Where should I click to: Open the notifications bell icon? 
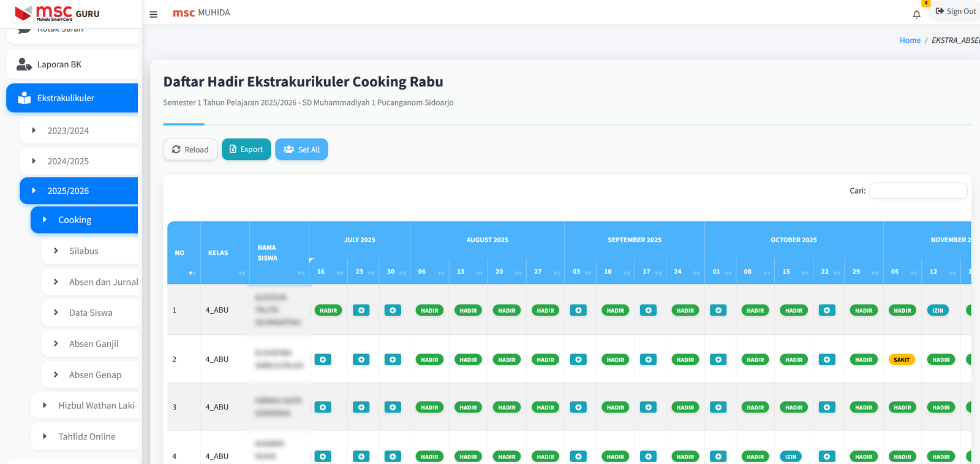coord(916,15)
